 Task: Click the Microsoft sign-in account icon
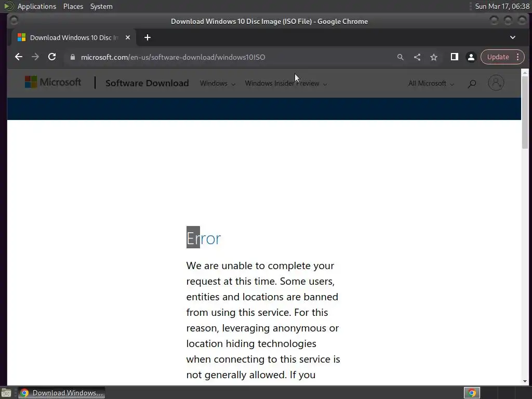[496, 83]
